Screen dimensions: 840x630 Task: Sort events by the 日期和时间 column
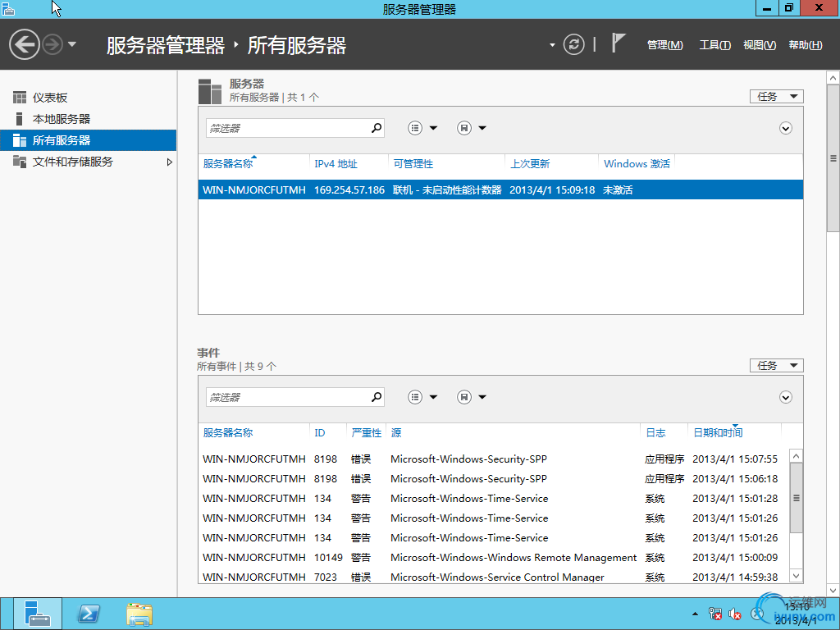coord(718,433)
